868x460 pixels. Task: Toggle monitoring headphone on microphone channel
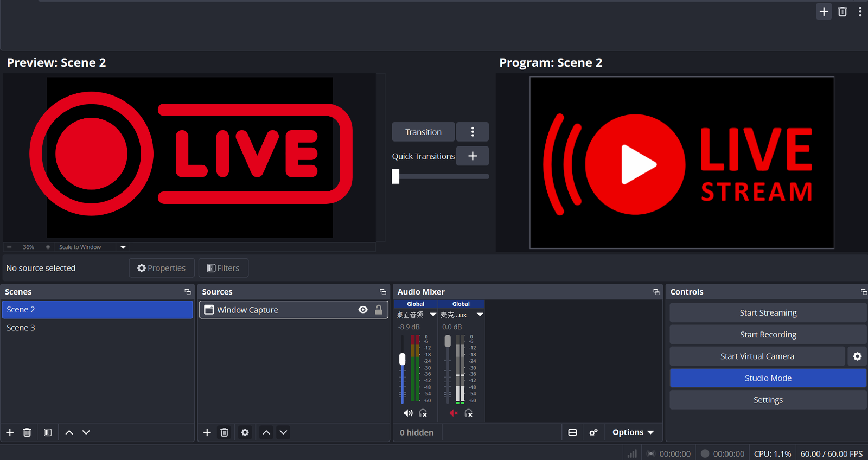click(469, 413)
